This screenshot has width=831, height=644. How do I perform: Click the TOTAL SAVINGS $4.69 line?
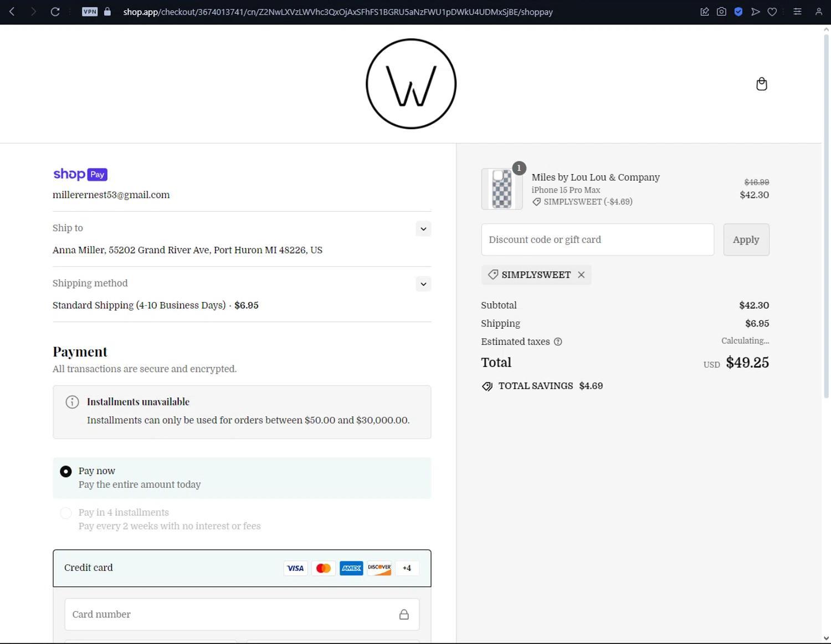(542, 386)
